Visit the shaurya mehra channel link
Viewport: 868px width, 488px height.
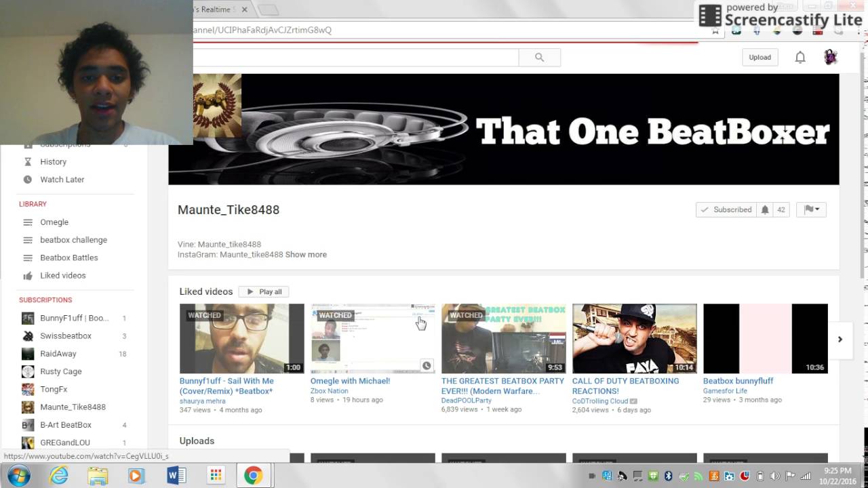coord(202,401)
